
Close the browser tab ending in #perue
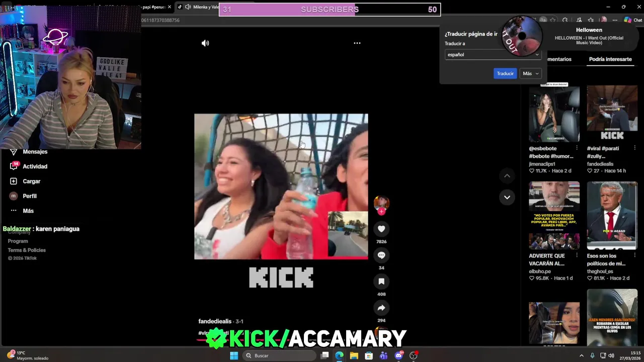(x=169, y=7)
